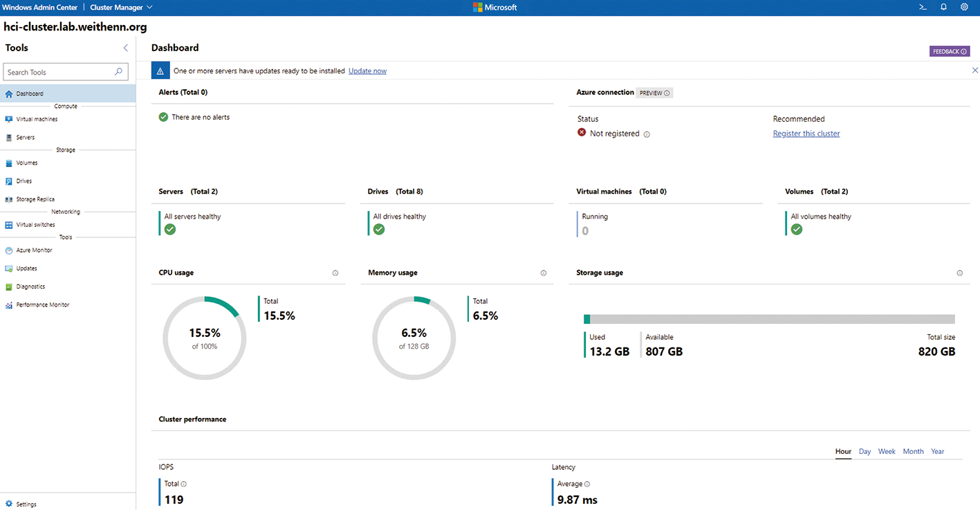
Task: Click Register this cluster link
Action: pyautogui.click(x=806, y=134)
